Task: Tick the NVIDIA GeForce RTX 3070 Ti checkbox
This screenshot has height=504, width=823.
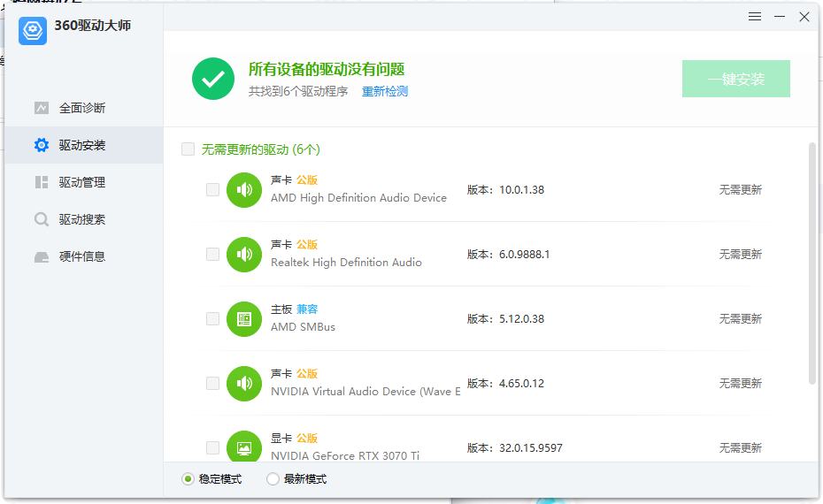Action: tap(212, 448)
